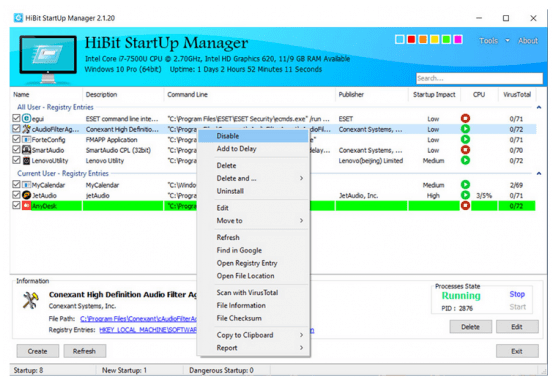This screenshot has height=383, width=552.
Task: Collapse the All User Registry Entries group
Action: click(x=539, y=107)
